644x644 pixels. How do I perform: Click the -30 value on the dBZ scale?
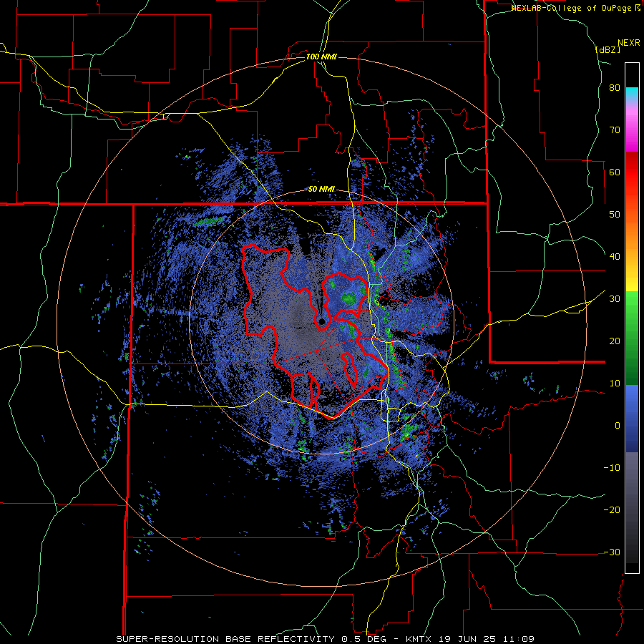point(612,552)
